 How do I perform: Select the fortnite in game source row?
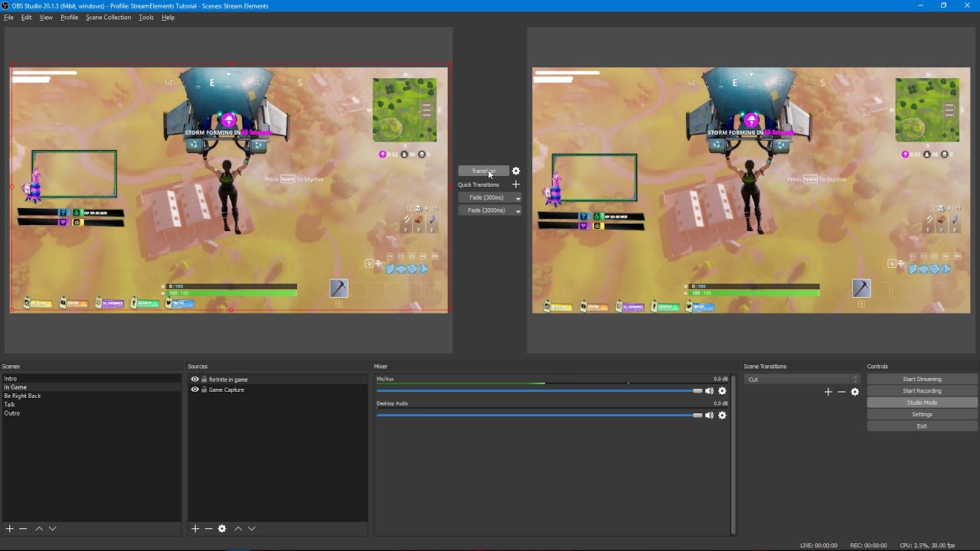coord(278,380)
